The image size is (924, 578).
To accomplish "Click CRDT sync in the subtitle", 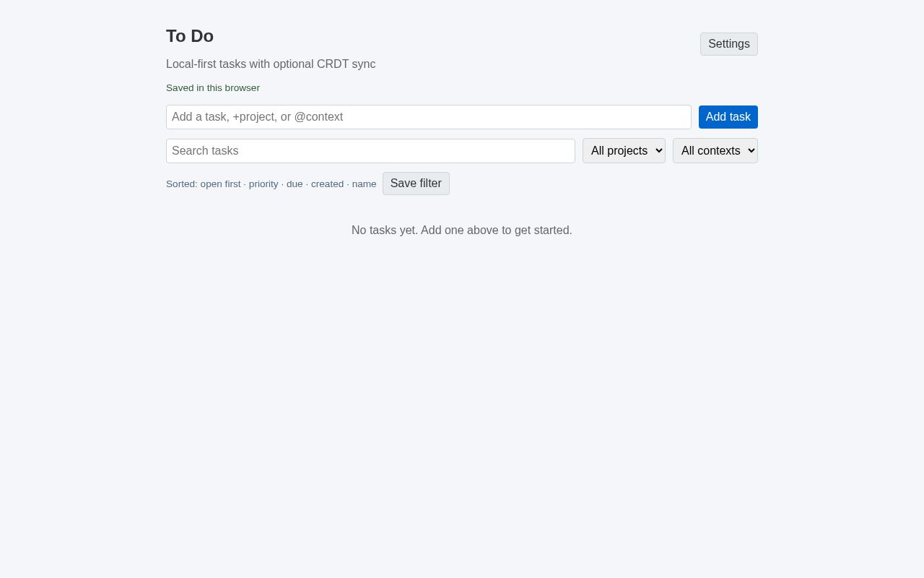I will tap(346, 64).
